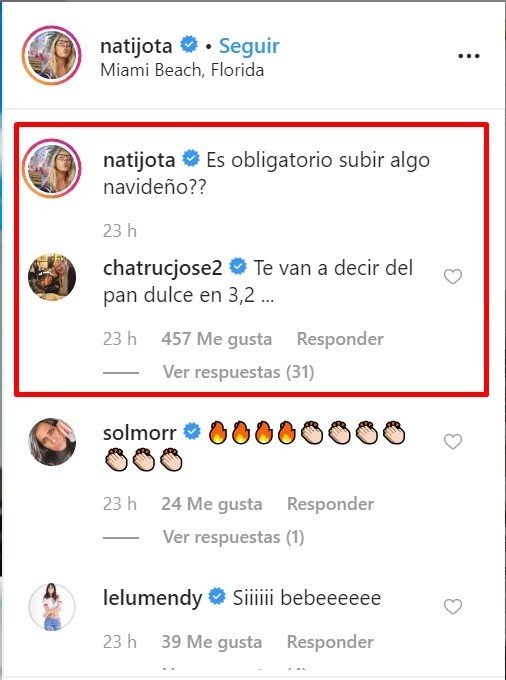Image resolution: width=506 pixels, height=680 pixels.
Task: Open natijota's story ring avatar in the header
Action: 52,55
